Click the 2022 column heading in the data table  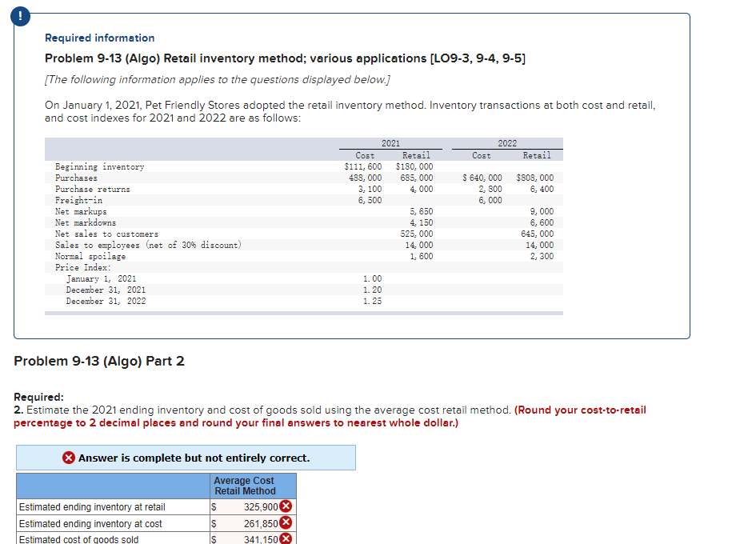coord(506,143)
